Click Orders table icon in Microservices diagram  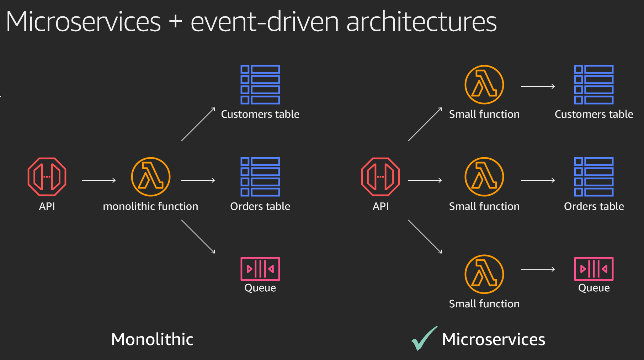594,177
